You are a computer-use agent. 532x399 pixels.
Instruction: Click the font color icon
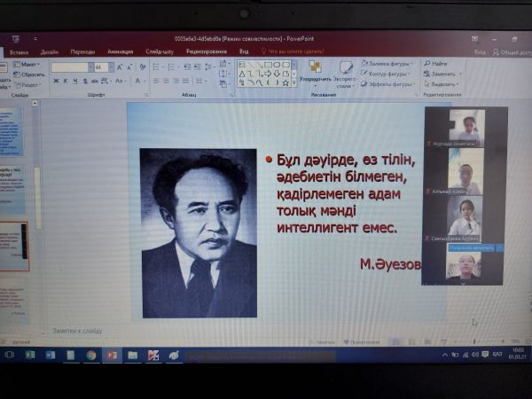[137, 81]
